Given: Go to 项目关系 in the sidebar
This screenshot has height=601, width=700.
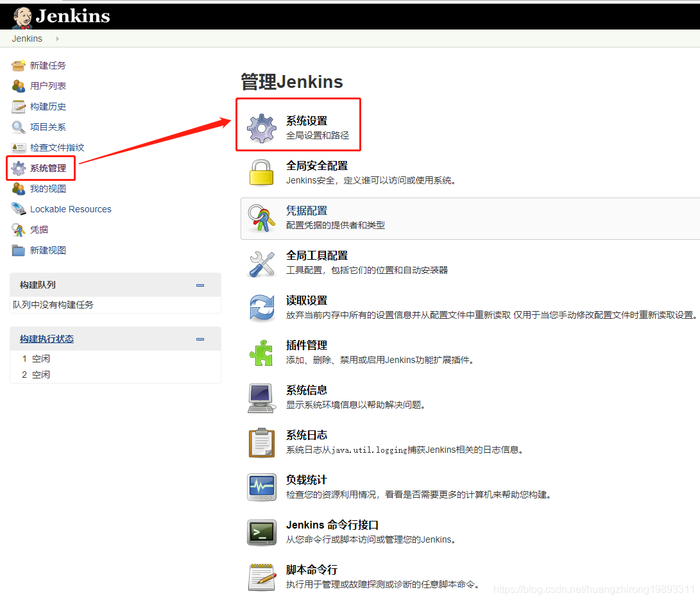Looking at the screenshot, I should point(47,127).
